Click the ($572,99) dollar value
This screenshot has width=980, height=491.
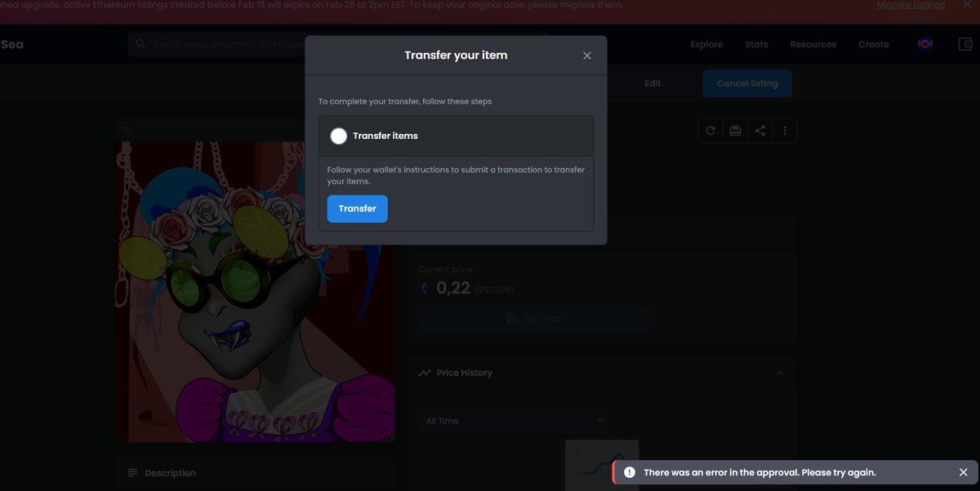(494, 289)
